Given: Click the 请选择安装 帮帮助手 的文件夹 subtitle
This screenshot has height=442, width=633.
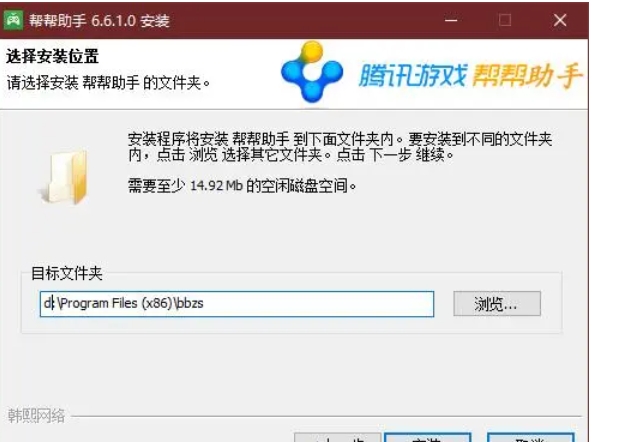Looking at the screenshot, I should (108, 83).
